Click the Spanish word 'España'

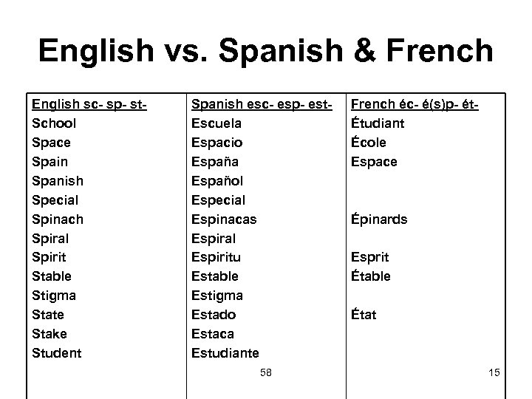[216, 162]
